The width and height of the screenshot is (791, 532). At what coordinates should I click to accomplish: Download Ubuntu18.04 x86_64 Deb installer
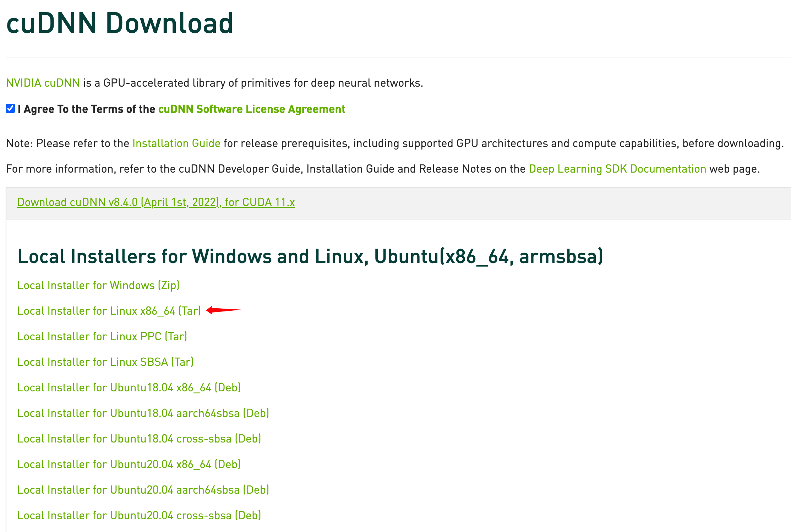point(129,387)
